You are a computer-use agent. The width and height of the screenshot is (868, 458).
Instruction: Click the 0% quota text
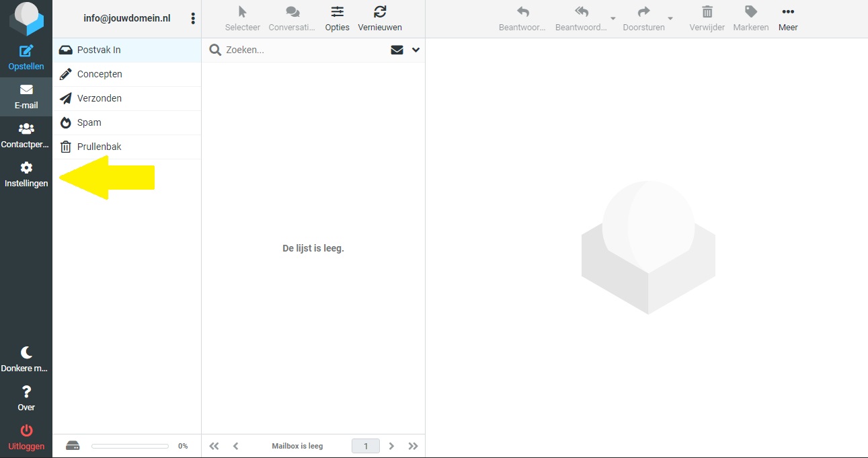click(183, 446)
